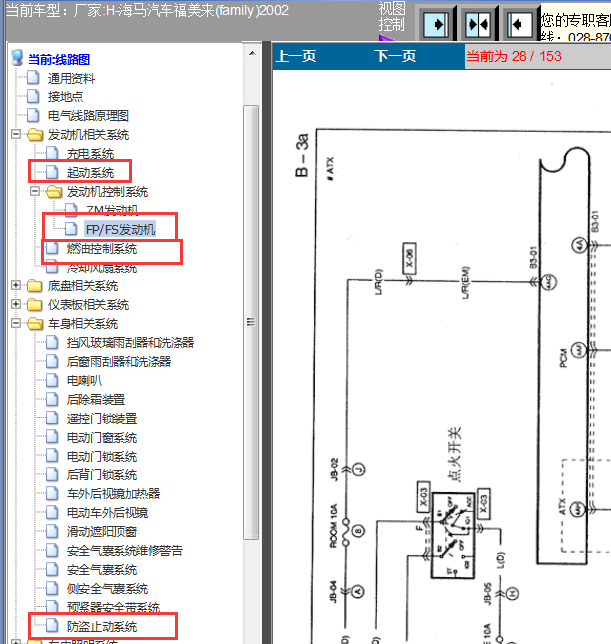The width and height of the screenshot is (611, 644).
Task: Open the 起动系统 diagram entry
Action: 90,172
